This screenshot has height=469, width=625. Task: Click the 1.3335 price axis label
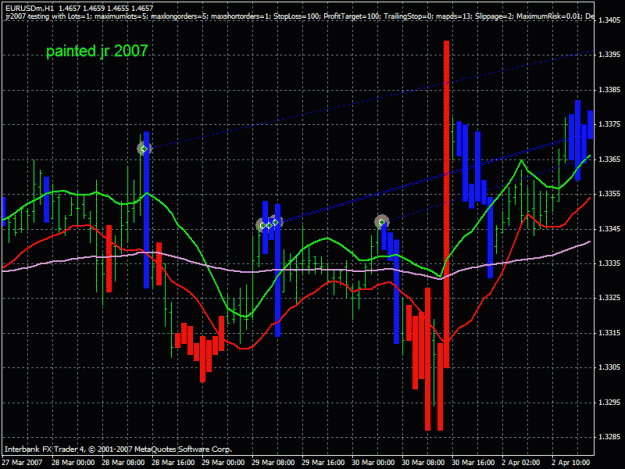609,263
